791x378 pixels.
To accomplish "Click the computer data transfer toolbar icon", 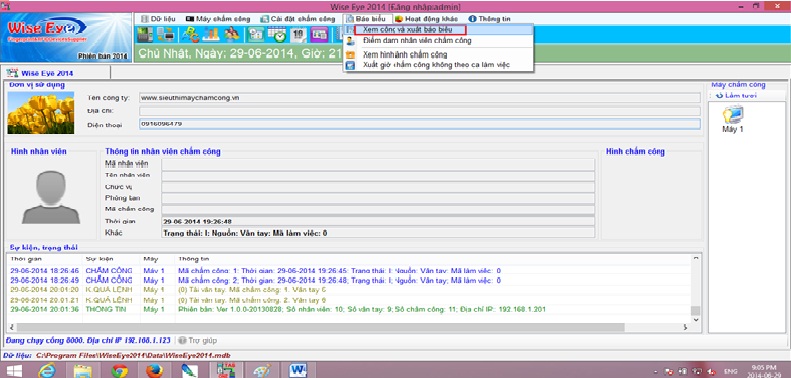I will click(165, 34).
